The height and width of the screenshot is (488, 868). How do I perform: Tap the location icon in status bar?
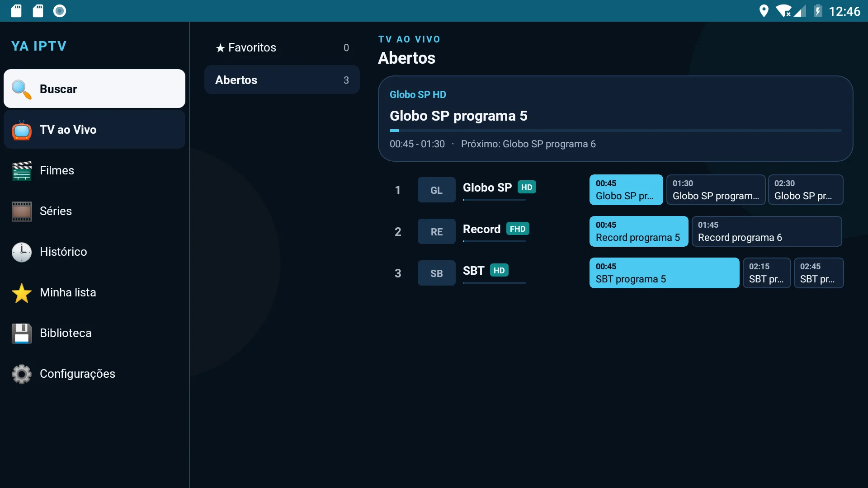point(764,11)
